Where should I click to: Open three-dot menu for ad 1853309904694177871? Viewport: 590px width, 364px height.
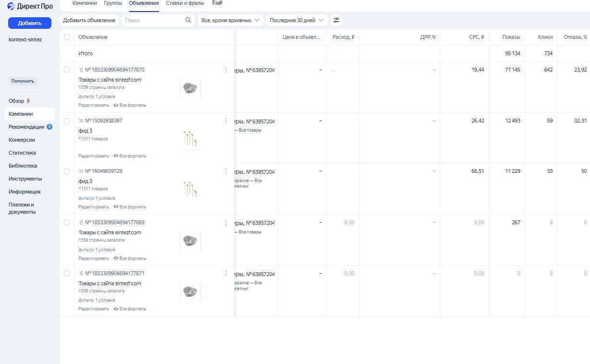[226, 274]
